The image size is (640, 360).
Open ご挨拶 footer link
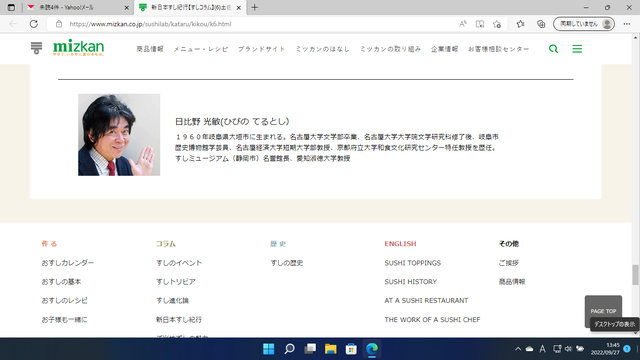tap(509, 263)
